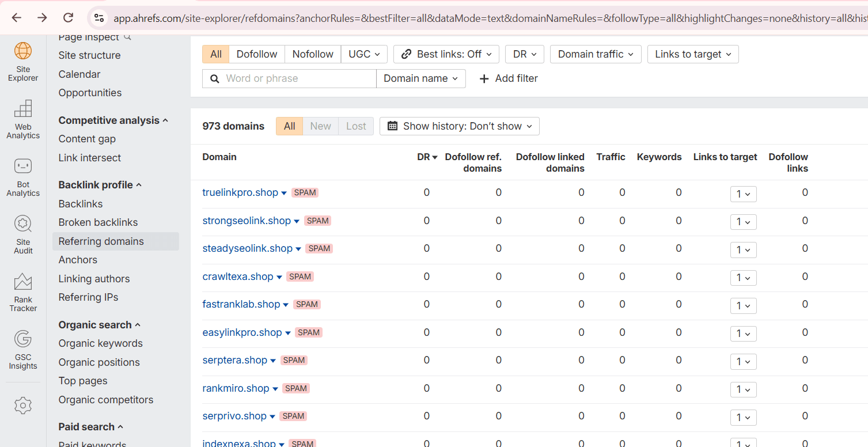Open GSC Insights in left rail
Image resolution: width=868 pixels, height=447 pixels.
click(x=23, y=350)
